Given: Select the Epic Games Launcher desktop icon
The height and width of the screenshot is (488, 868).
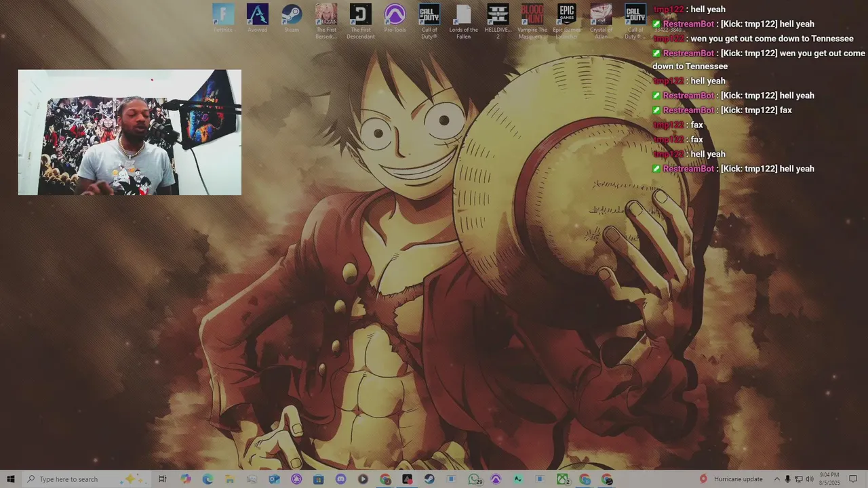Looking at the screenshot, I should tap(566, 21).
